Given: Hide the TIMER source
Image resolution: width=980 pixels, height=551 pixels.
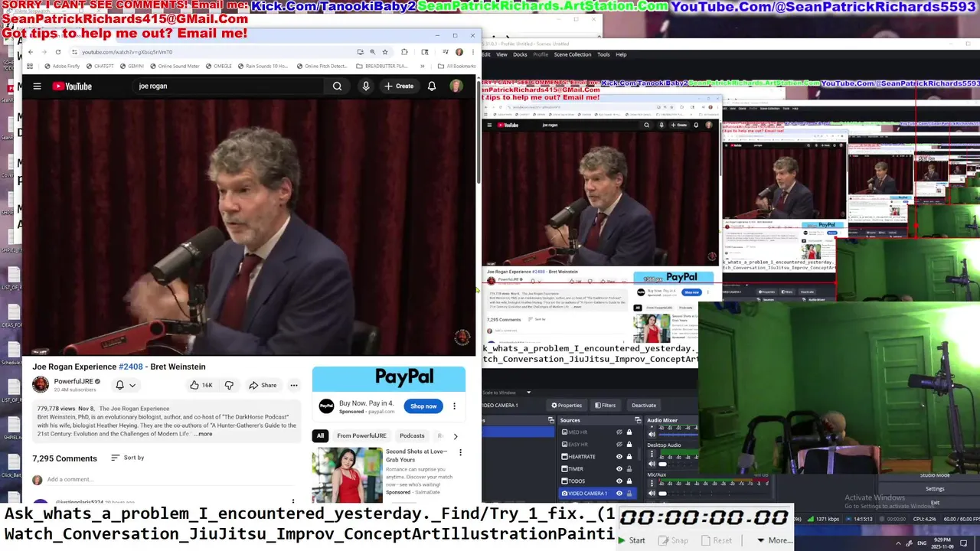Looking at the screenshot, I should click(619, 469).
